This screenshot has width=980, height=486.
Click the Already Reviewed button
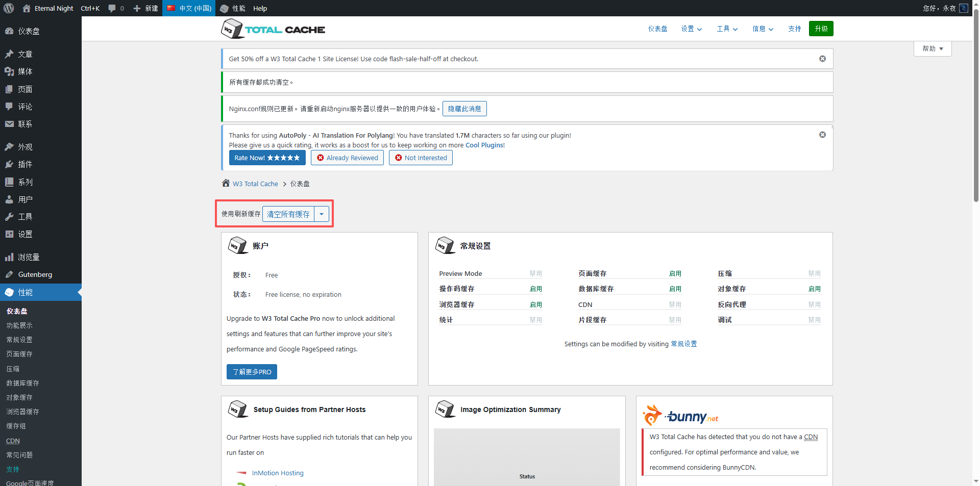pyautogui.click(x=347, y=158)
